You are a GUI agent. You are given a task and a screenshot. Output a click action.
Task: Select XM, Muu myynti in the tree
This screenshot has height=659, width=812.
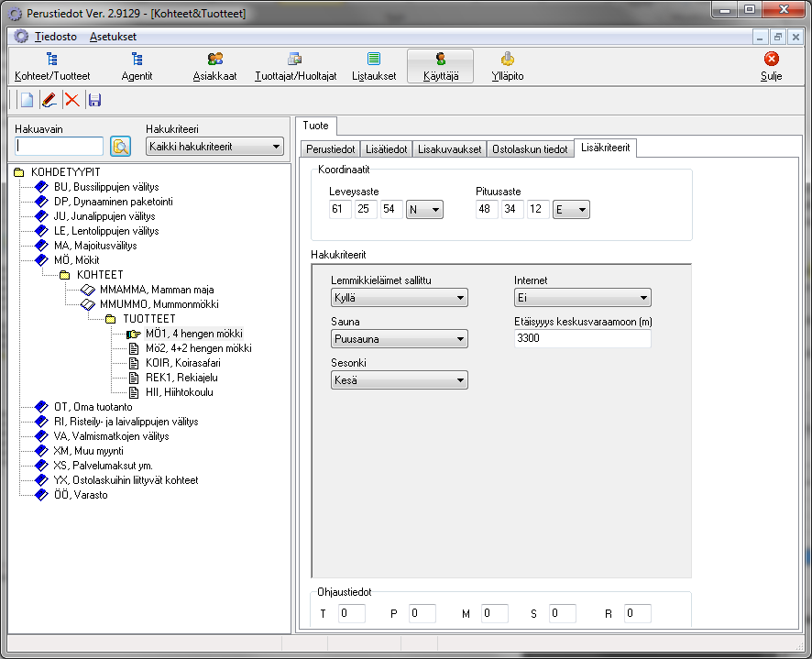pos(89,451)
